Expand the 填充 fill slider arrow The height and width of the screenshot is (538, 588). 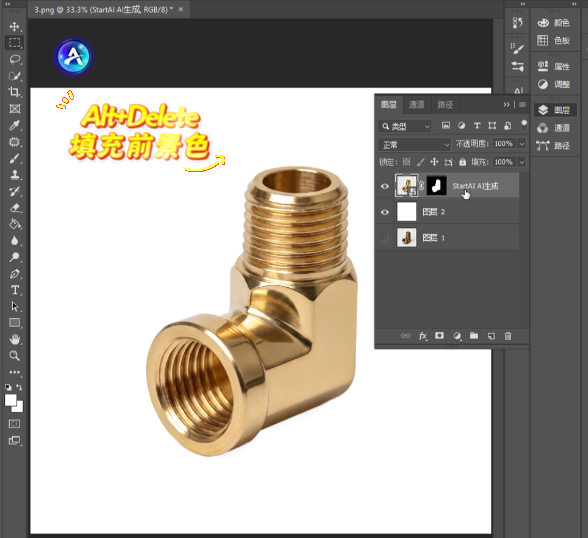click(522, 162)
